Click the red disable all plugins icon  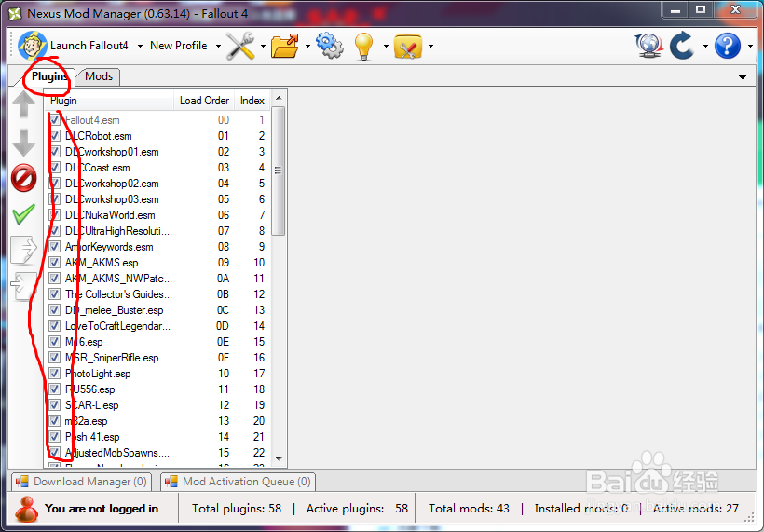click(23, 178)
